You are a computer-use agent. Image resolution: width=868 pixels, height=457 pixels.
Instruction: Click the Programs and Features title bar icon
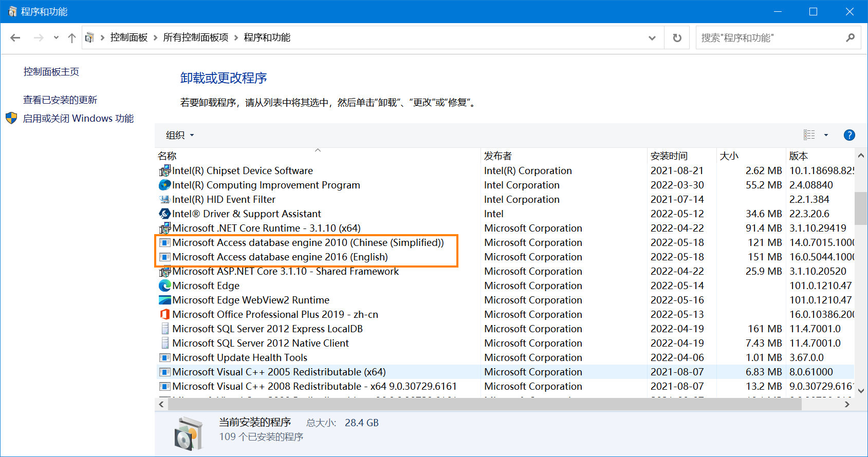12,11
